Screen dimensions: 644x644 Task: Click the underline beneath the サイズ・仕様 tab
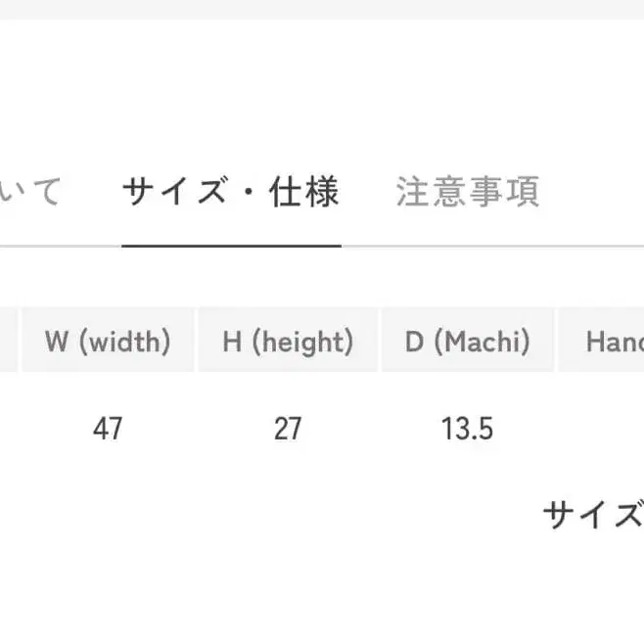231,245
